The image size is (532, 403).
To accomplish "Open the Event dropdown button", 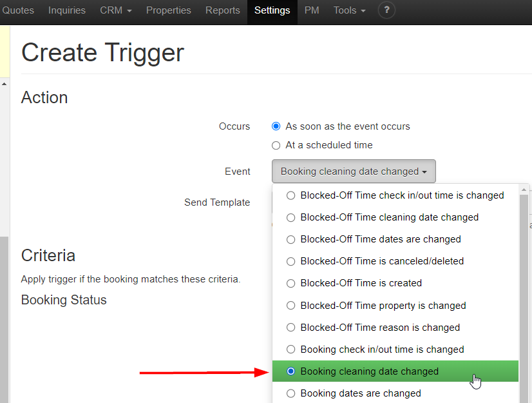I will [x=354, y=172].
